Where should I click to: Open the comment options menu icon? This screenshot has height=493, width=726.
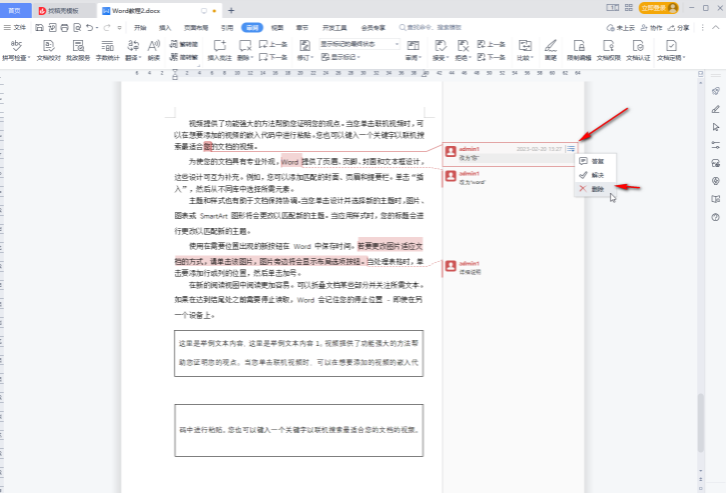click(569, 149)
